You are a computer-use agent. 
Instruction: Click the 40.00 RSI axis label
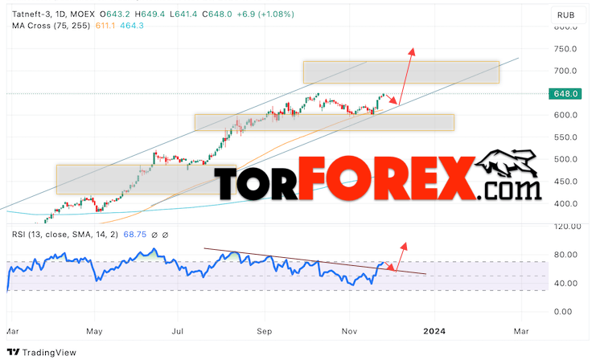click(565, 283)
